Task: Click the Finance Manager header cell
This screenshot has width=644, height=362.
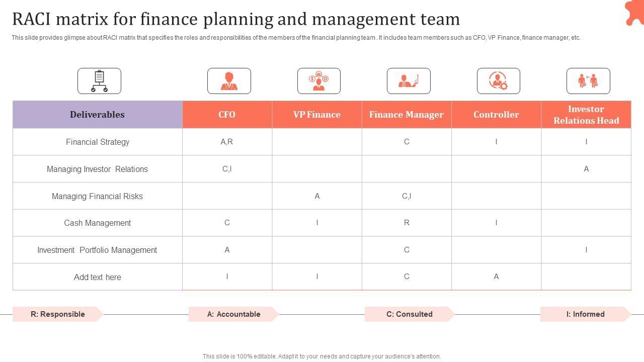Action: coord(407,115)
